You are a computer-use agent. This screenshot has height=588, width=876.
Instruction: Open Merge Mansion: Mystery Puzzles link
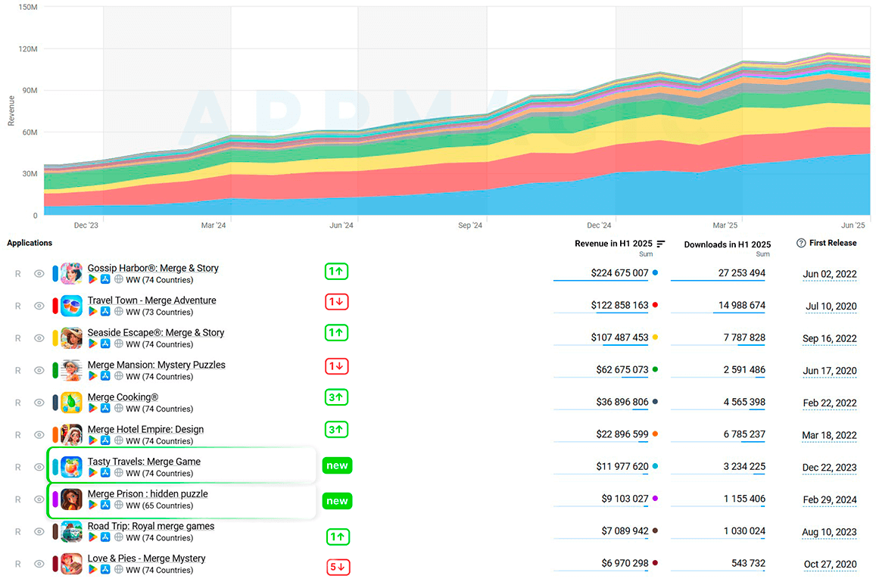[x=157, y=365]
